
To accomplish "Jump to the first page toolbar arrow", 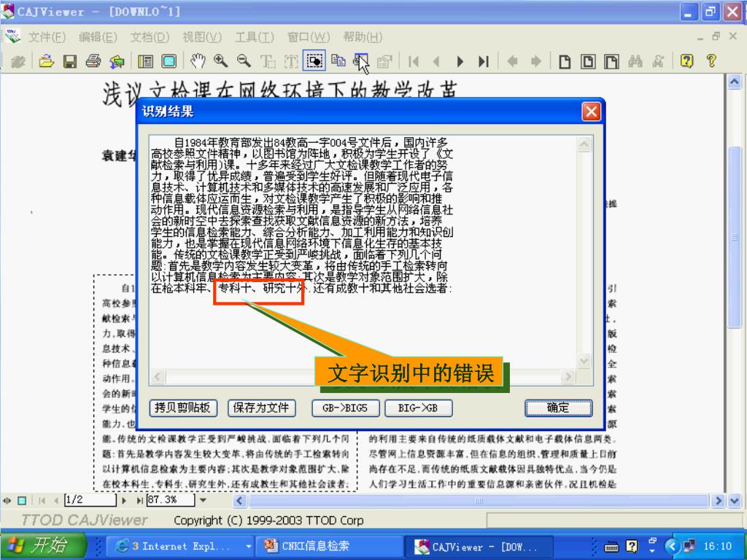I will click(x=414, y=61).
